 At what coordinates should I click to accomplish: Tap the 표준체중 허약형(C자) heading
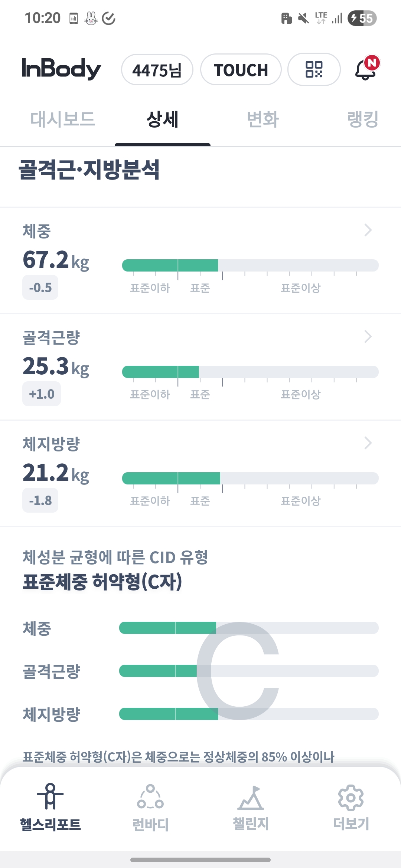pos(102,581)
